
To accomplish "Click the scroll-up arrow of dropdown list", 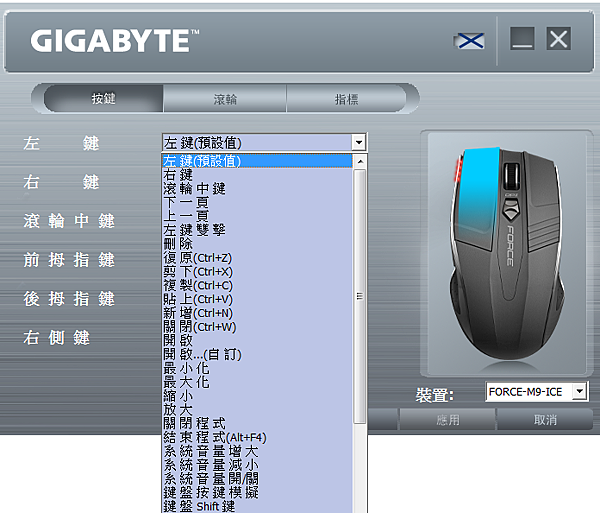I will tap(360, 162).
